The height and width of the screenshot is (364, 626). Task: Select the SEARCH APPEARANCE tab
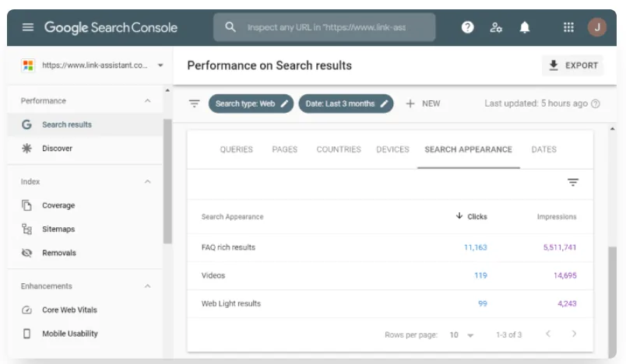[x=468, y=149]
